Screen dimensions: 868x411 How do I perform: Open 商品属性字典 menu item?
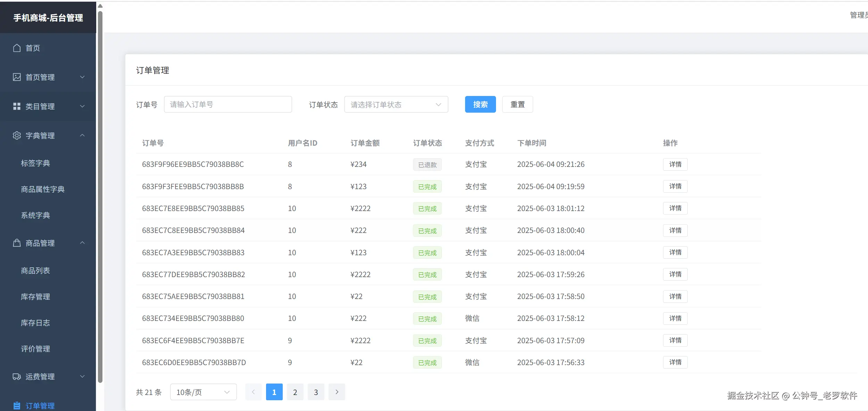pyautogui.click(x=43, y=189)
